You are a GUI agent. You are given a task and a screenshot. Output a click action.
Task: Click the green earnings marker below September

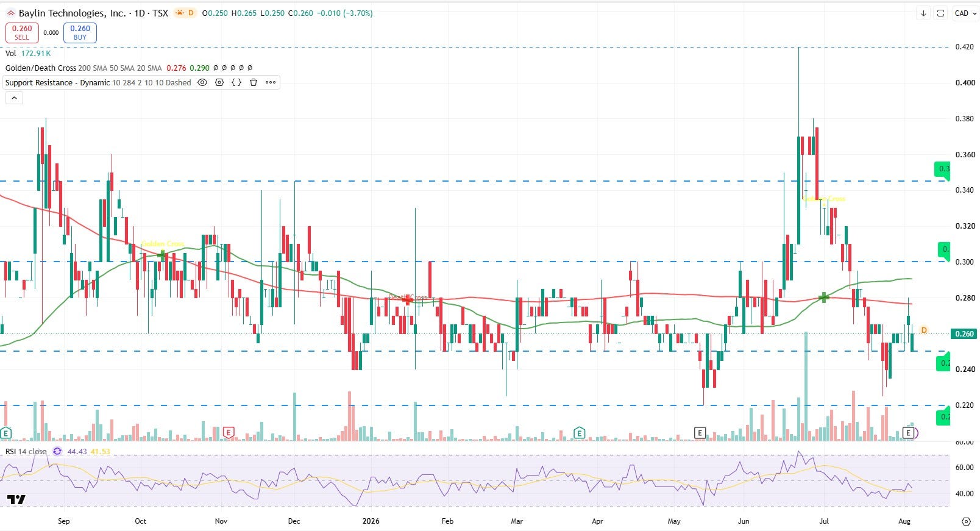6,433
